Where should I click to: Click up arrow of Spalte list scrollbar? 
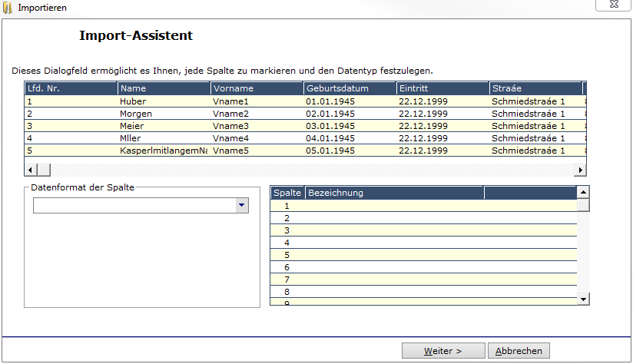[x=583, y=192]
